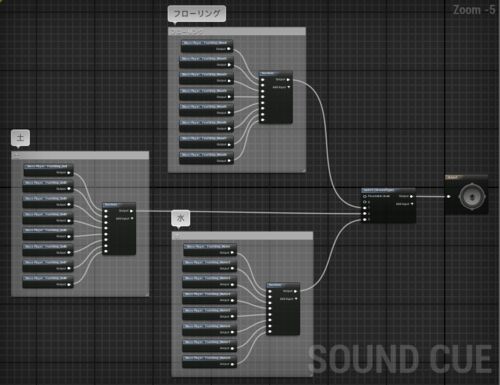Viewport: 500px width, 385px height.
Task: Click the first input pin of 土 Random node
Action: (106, 211)
